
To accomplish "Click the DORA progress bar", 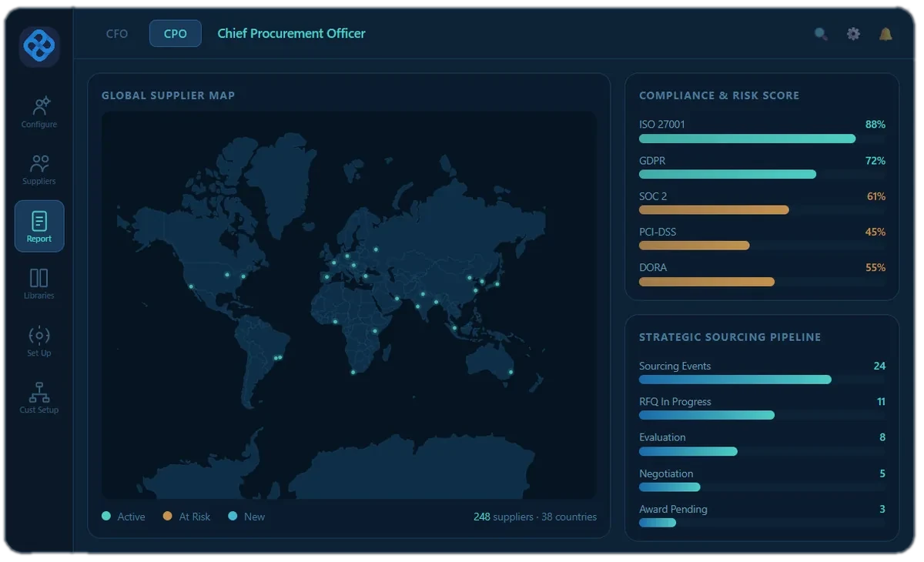I will [762, 282].
